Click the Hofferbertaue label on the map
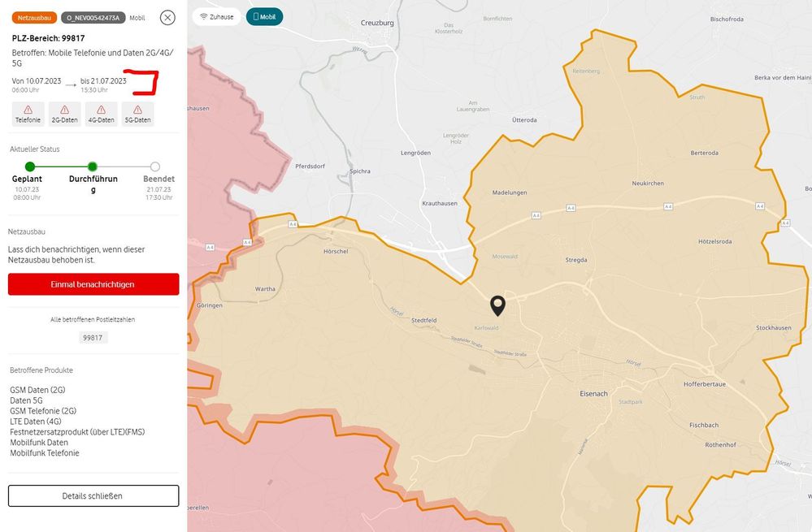Viewport: 812px width, 532px height. click(x=704, y=384)
